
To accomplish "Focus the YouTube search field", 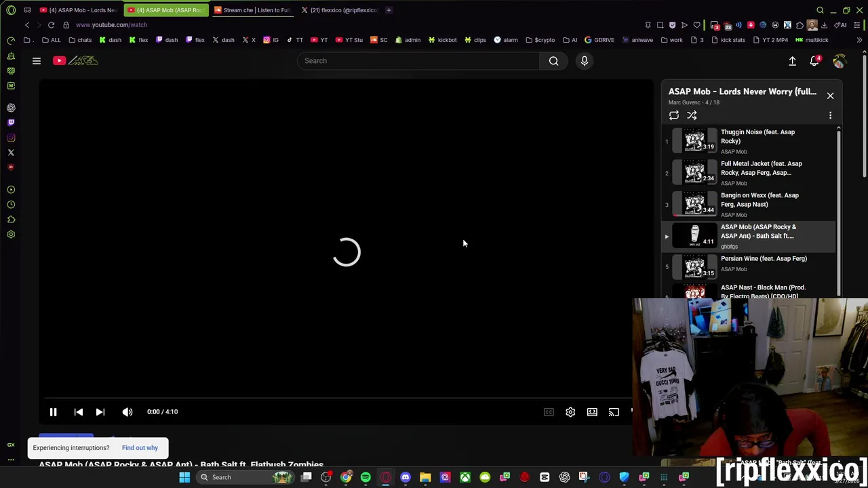I will click(418, 61).
